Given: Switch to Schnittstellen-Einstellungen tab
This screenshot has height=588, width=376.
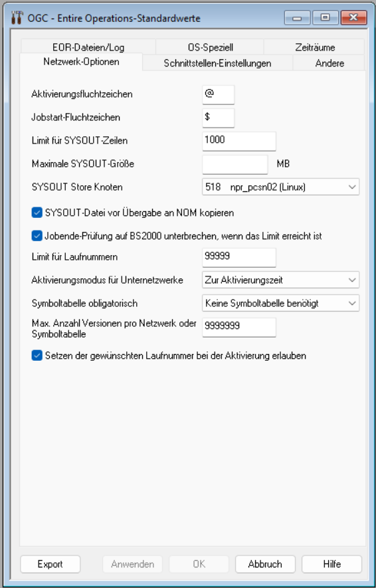Looking at the screenshot, I should 217,63.
